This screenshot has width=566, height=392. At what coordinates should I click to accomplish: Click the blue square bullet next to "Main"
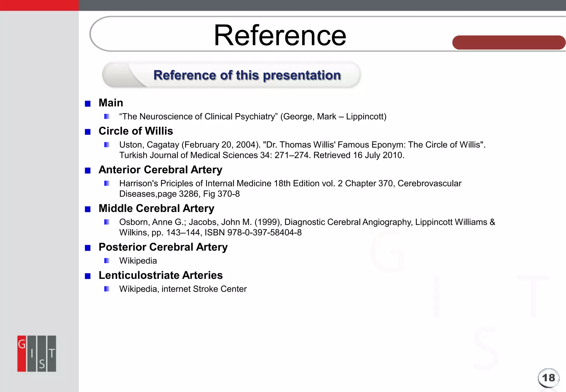(x=88, y=104)
